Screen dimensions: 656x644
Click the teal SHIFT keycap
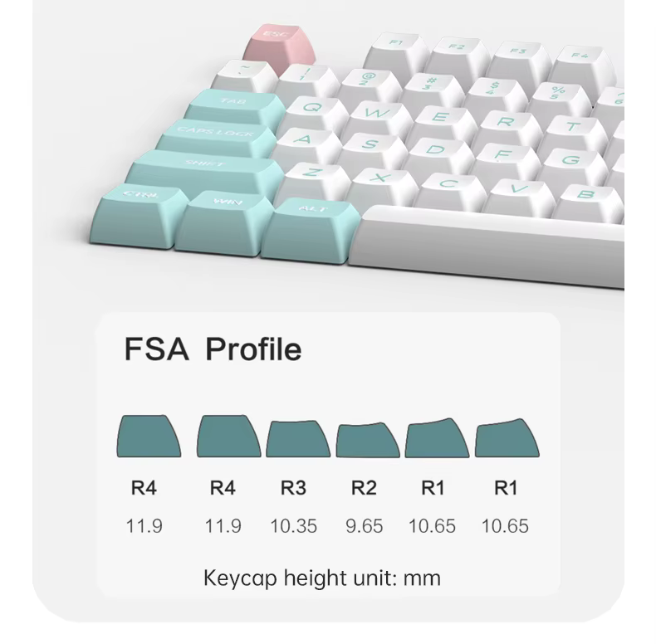point(205,173)
